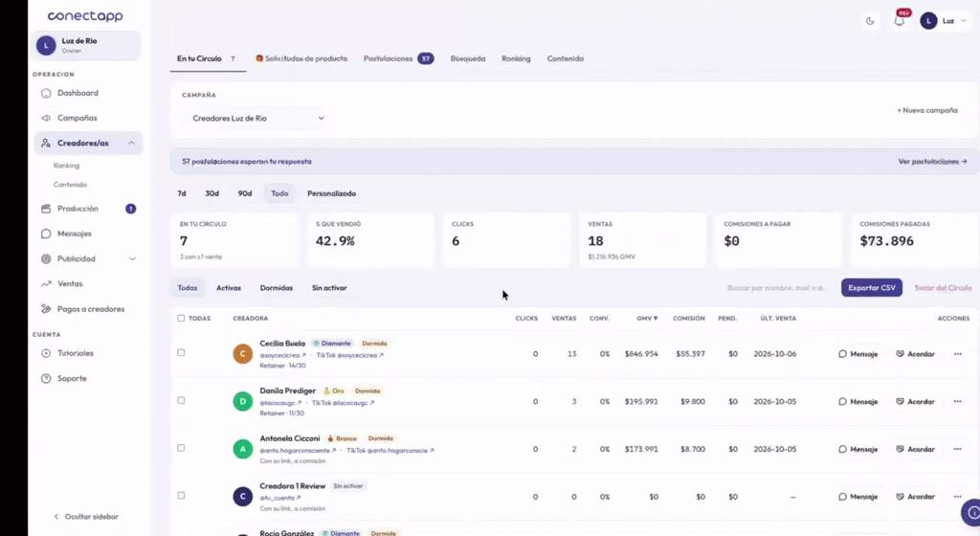Viewport: 980px width, 536px height.
Task: Click creator search field
Action: coord(777,288)
